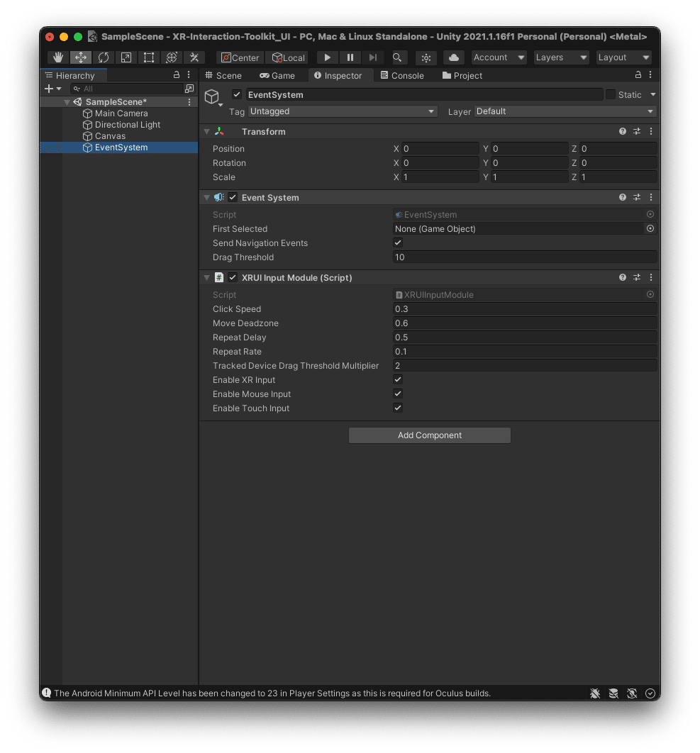
Task: Toggle Send Navigation Events checkbox
Action: tap(398, 242)
